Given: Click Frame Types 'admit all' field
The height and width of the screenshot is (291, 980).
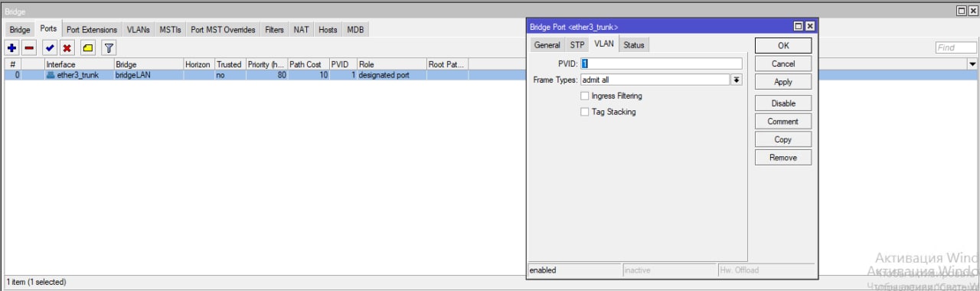Looking at the screenshot, I should click(655, 80).
